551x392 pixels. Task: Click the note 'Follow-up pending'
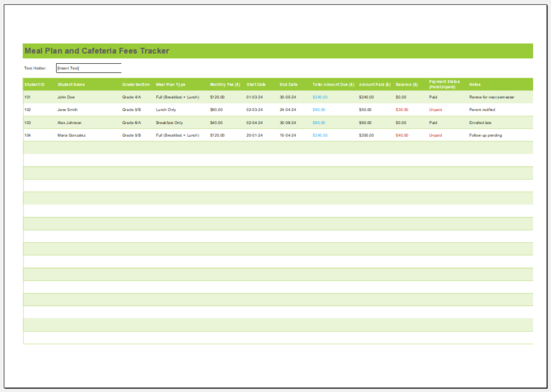click(x=485, y=135)
